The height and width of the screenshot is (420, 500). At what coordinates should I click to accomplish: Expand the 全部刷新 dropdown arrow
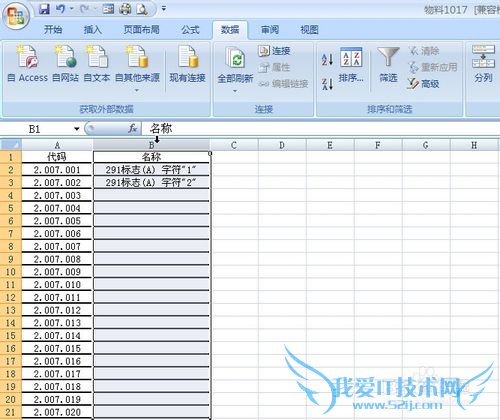click(235, 91)
